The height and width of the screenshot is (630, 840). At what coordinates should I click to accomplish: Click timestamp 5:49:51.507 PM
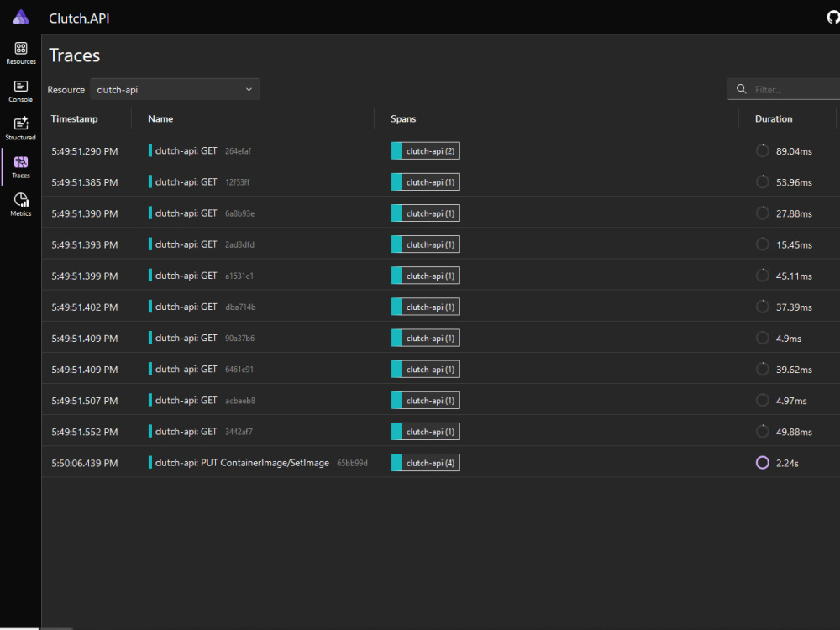[85, 401]
